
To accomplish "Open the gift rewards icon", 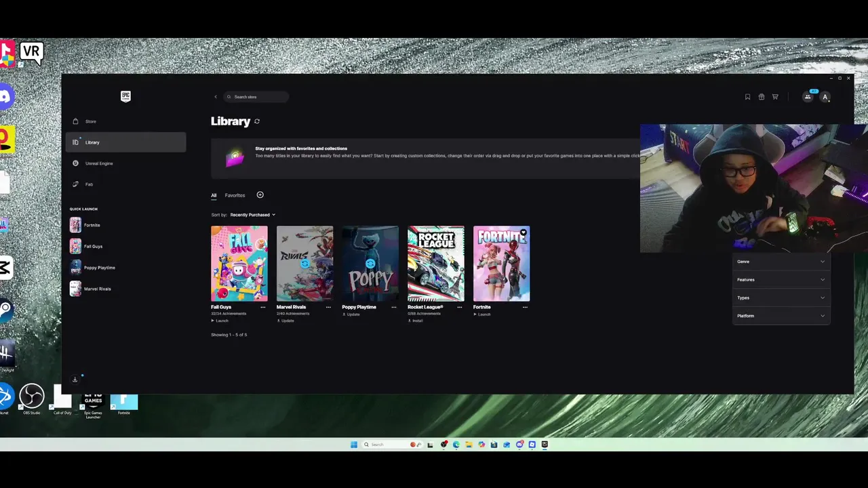I will (x=762, y=97).
